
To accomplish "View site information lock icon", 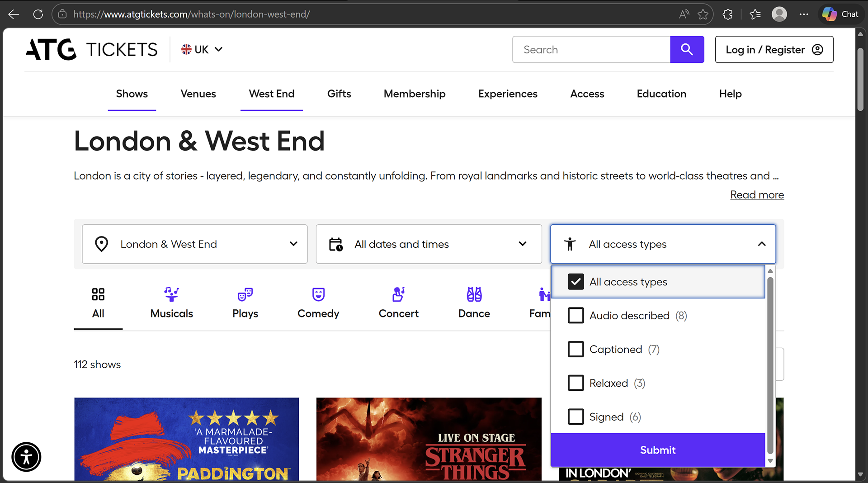I will pos(62,14).
